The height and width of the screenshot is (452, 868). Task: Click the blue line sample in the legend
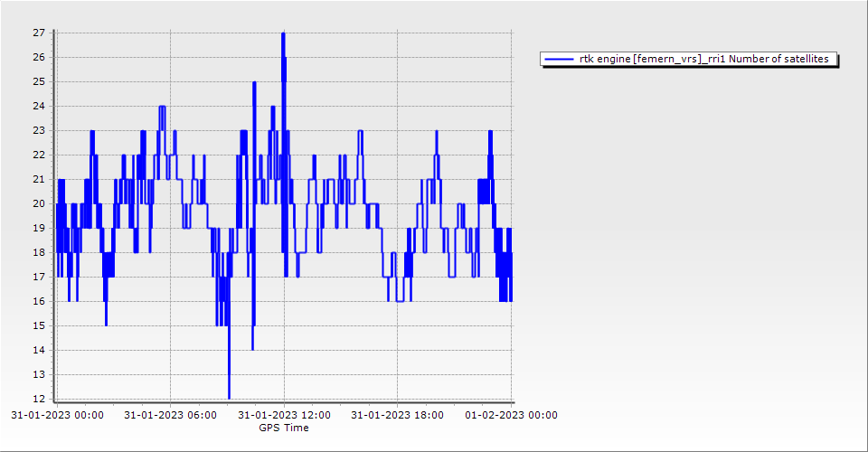tap(559, 59)
